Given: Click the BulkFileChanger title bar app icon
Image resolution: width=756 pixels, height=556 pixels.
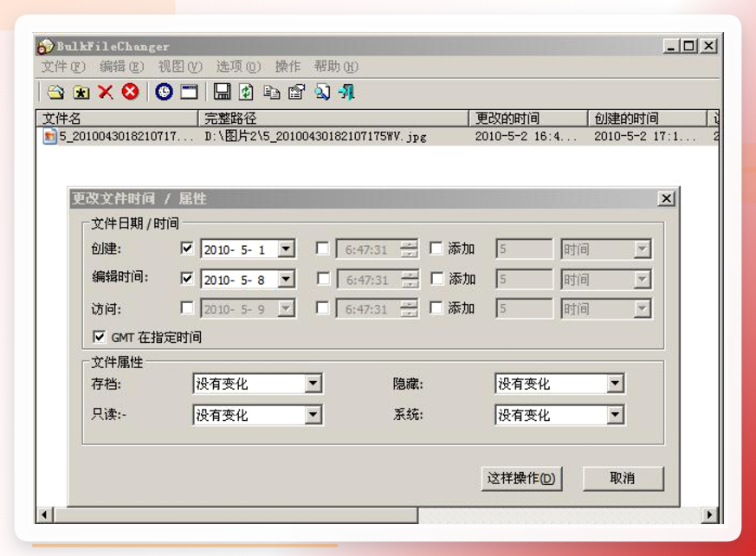Looking at the screenshot, I should coord(45,46).
